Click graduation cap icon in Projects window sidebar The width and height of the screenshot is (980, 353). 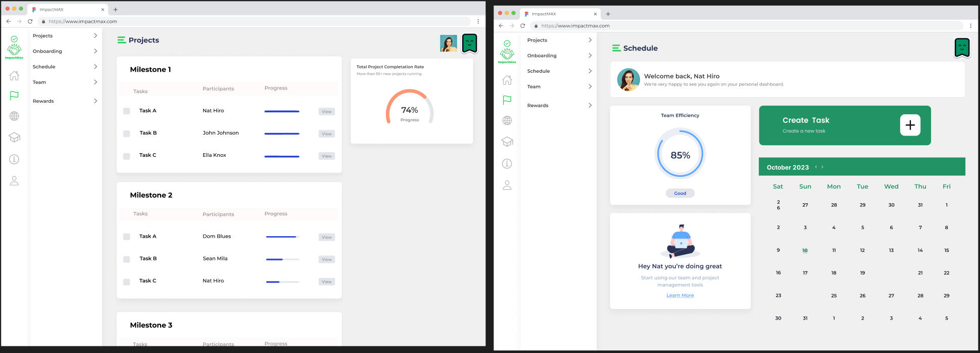(14, 137)
